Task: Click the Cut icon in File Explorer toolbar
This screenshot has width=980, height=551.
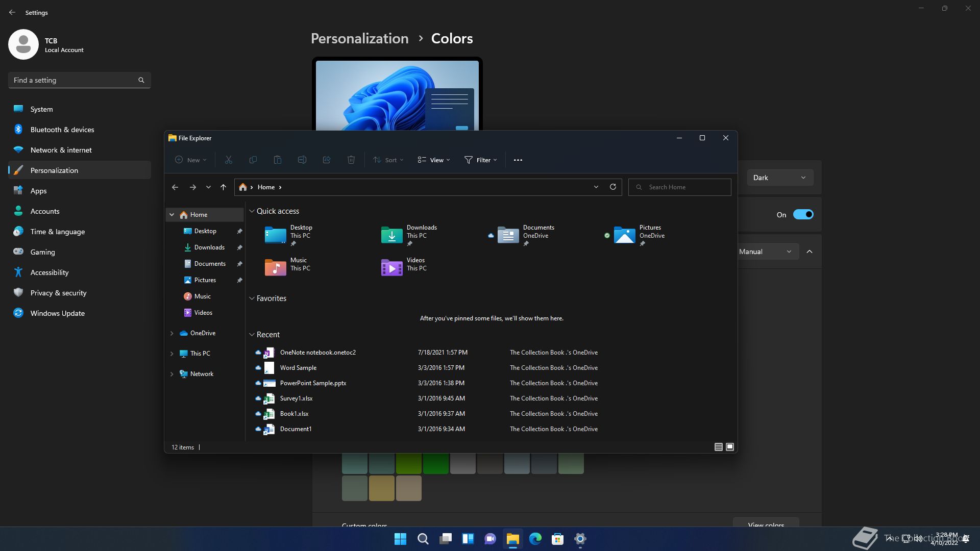Action: [228, 160]
